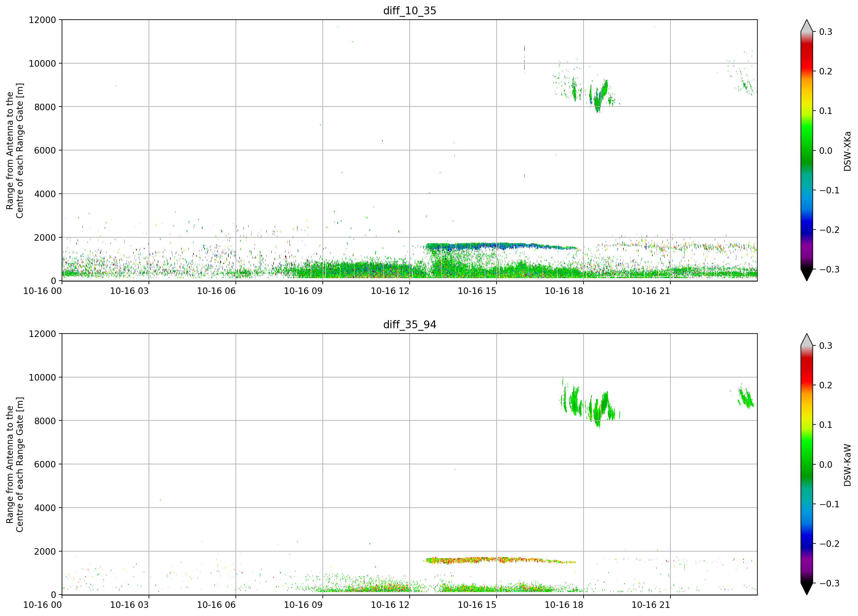The height and width of the screenshot is (616, 858).
Task: Click the 10-16 18 x-tick under diff_10_35
Action: [x=564, y=291]
